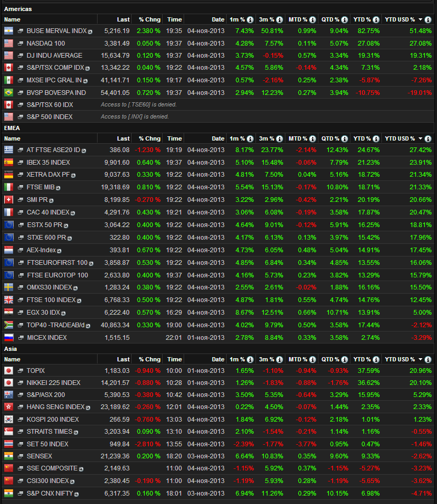The width and height of the screenshot is (437, 504).
Task: Open the FTSE MIB row name
Action: tap(40, 187)
